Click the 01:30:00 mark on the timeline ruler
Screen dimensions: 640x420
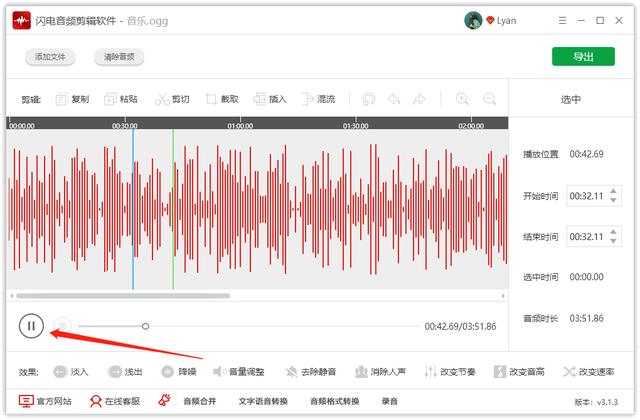(356, 126)
